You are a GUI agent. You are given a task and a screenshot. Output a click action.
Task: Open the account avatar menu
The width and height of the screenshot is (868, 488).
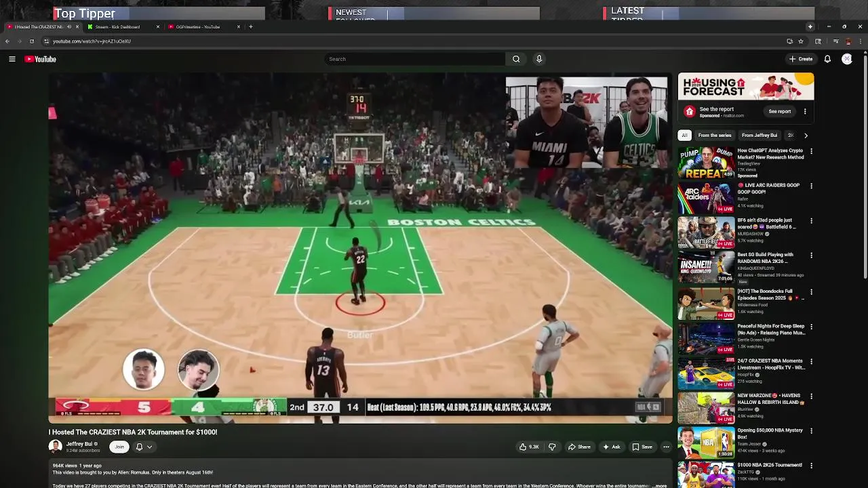click(x=847, y=59)
